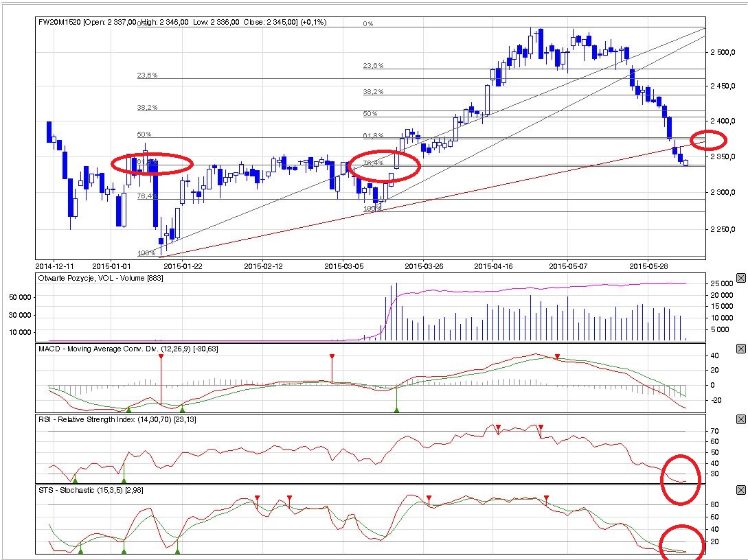The image size is (748, 560).
Task: Click the 20 000 volume axis value
Action: tap(722, 295)
